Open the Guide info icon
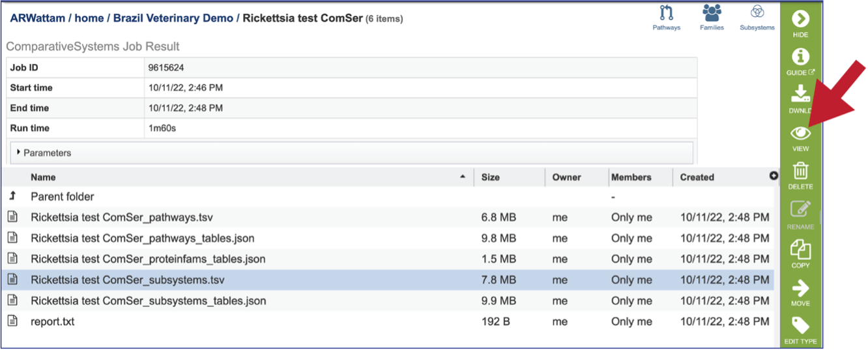 coord(800,62)
